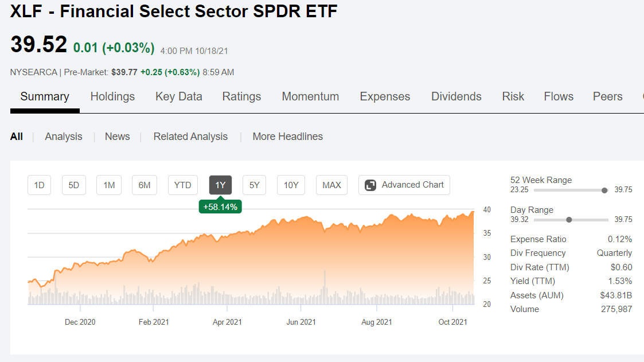Viewport: 644px width, 362px height.
Task: Click the day low value 39.32
Action: (x=519, y=219)
